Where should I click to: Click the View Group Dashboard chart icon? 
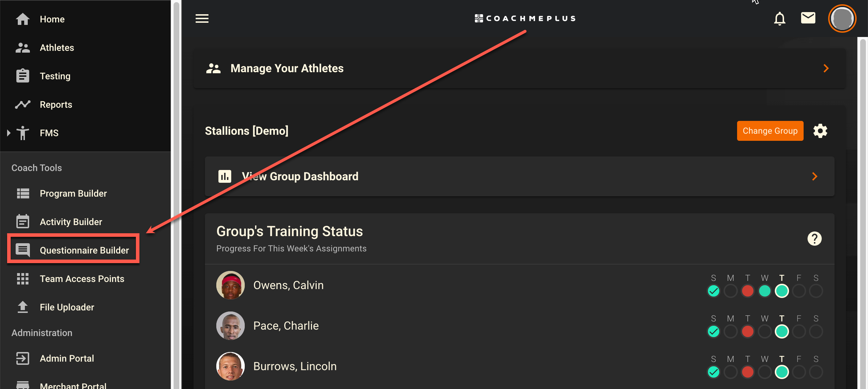click(224, 176)
